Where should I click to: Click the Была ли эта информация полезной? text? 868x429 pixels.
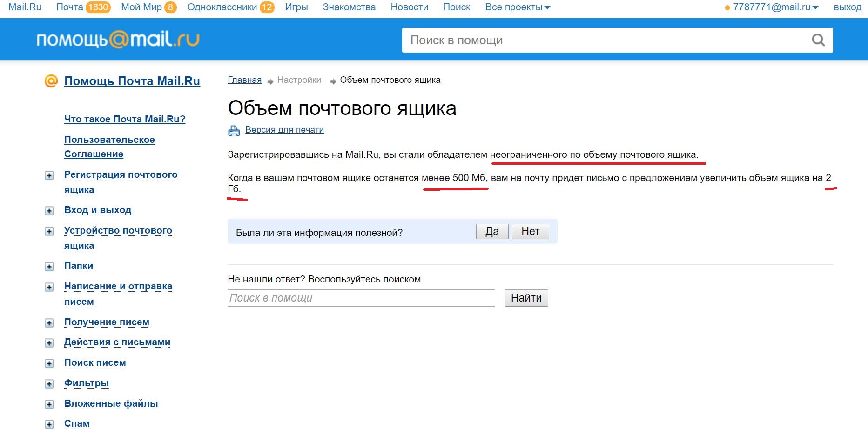pyautogui.click(x=319, y=233)
